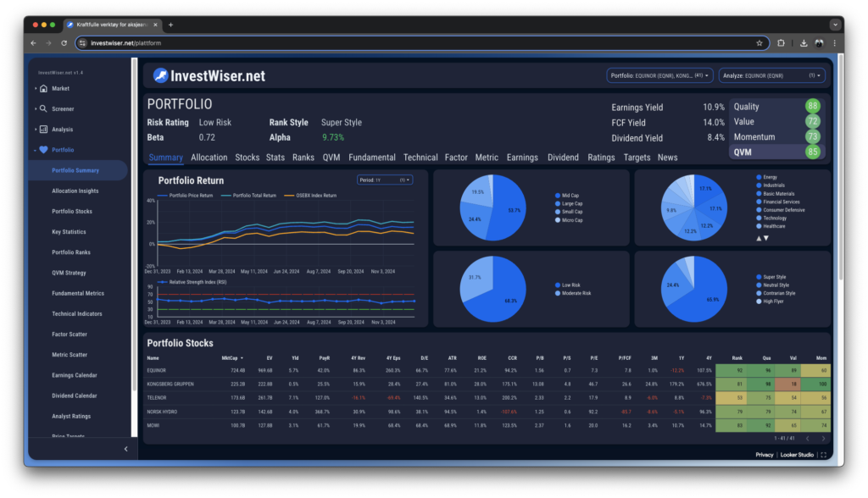The height and width of the screenshot is (498, 868).
Task: Click the address bar URL field
Action: click(420, 43)
